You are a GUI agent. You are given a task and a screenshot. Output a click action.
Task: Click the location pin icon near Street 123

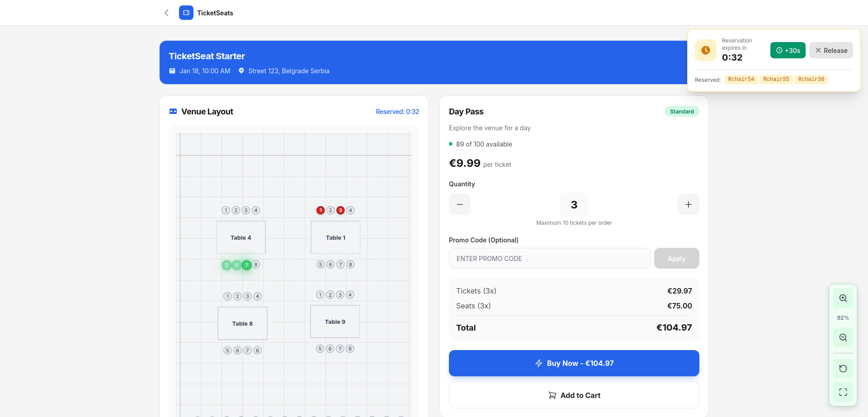tap(241, 71)
